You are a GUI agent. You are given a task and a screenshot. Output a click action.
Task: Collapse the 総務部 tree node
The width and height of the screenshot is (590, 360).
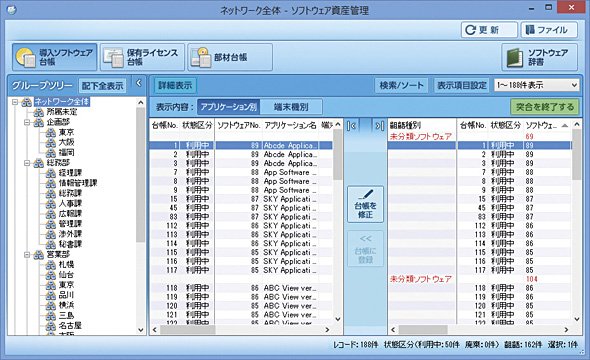click(x=27, y=163)
